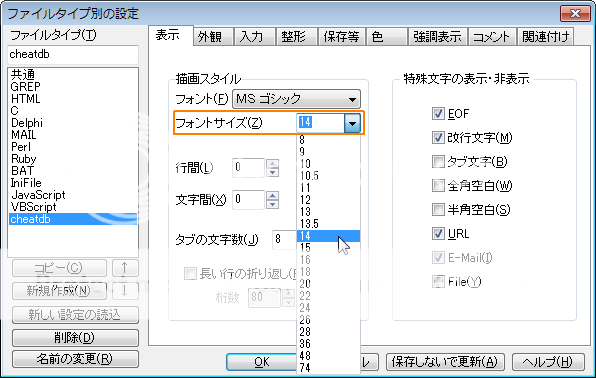Image resolution: width=596 pixels, height=378 pixels.
Task: Click the コピー(C) button
Action: click(59, 268)
